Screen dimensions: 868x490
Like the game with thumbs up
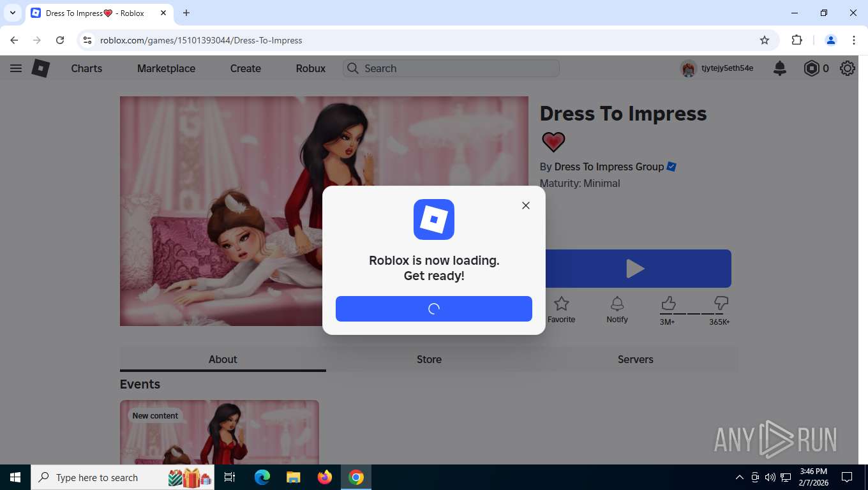click(x=668, y=303)
